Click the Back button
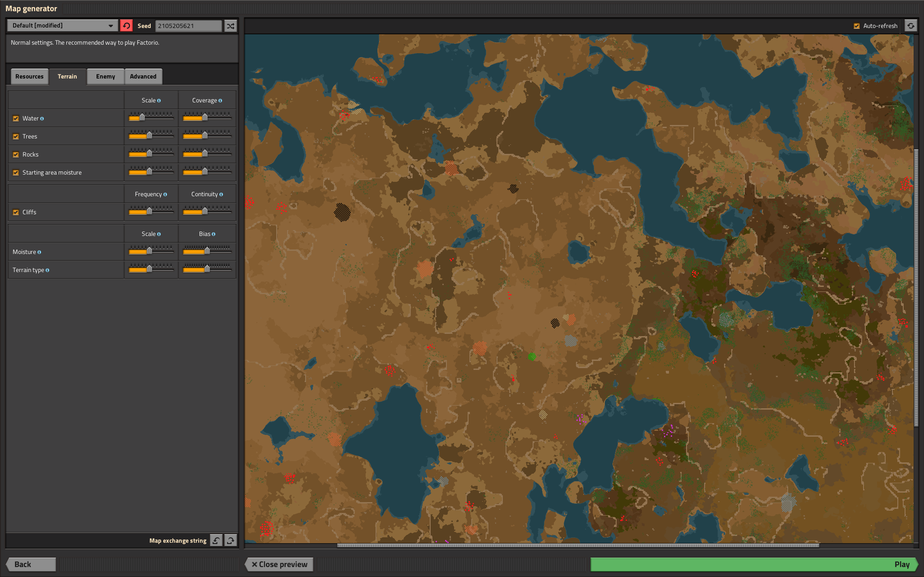This screenshot has height=577, width=924. click(x=31, y=564)
